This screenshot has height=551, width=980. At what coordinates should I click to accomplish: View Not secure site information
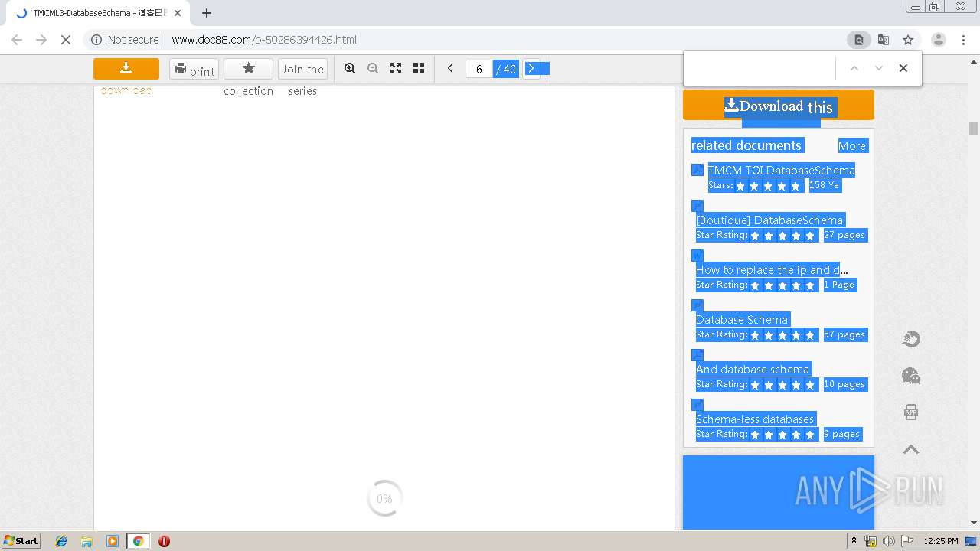126,40
